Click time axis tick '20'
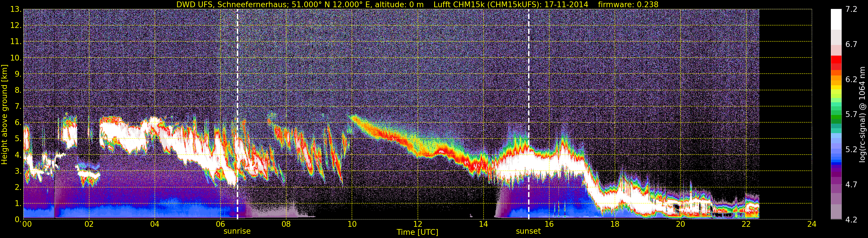The width and height of the screenshot is (868, 238). click(680, 224)
